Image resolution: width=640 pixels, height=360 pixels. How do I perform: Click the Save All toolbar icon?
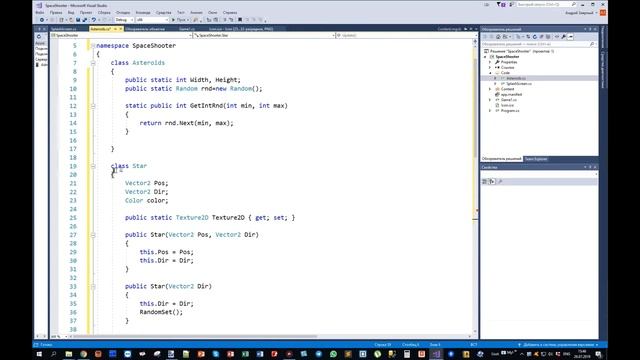pos(85,20)
